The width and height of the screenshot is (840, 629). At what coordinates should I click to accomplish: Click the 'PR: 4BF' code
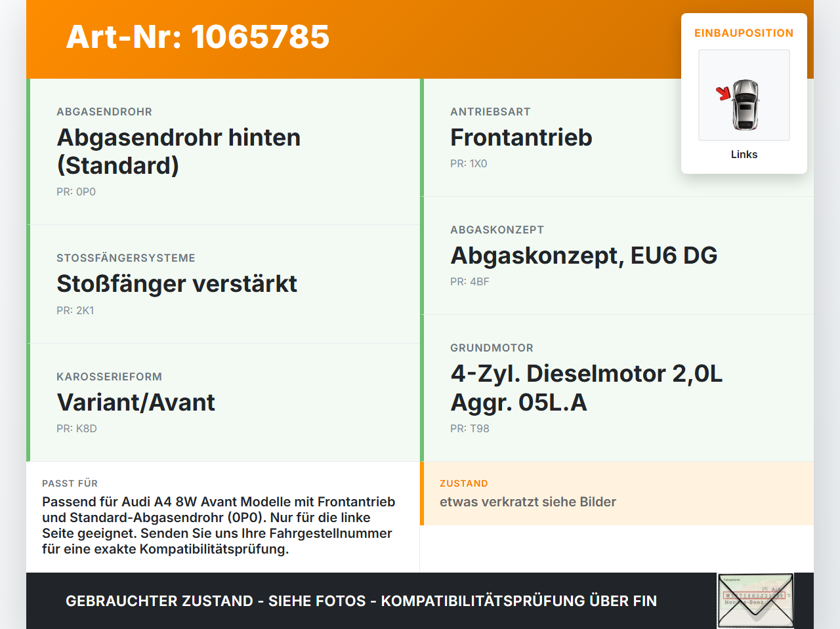(x=470, y=282)
